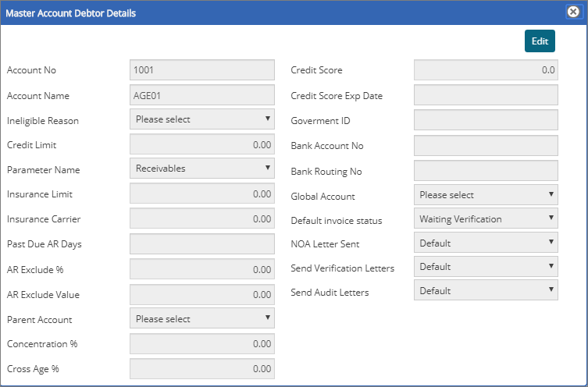Click the Credit Limit field
The width and height of the screenshot is (588, 387).
pyautogui.click(x=202, y=145)
